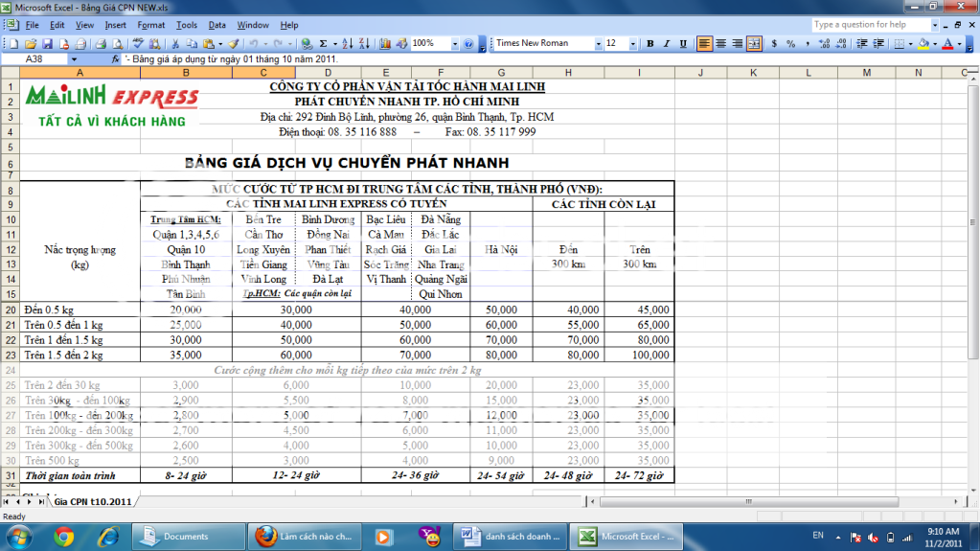The width and height of the screenshot is (980, 551).
Task: Sort descending with the Z-A icon
Action: [x=364, y=44]
